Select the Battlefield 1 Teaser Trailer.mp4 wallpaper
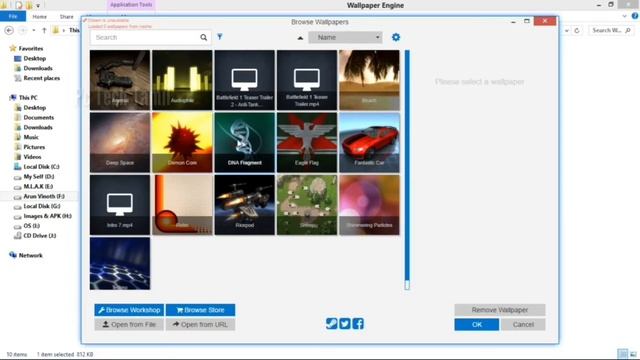 [307, 80]
